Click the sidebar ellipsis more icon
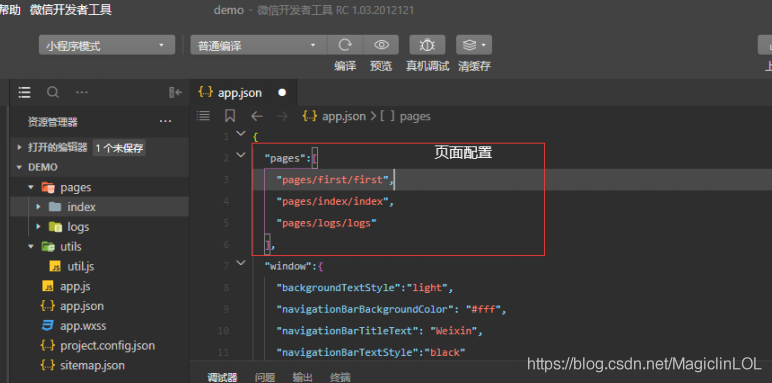 pyautogui.click(x=82, y=92)
